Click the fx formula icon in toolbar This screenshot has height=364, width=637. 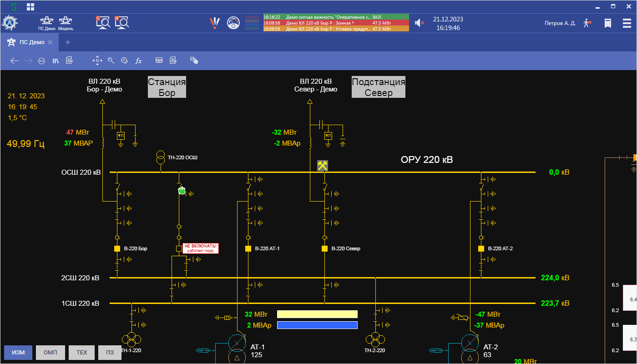(x=139, y=61)
